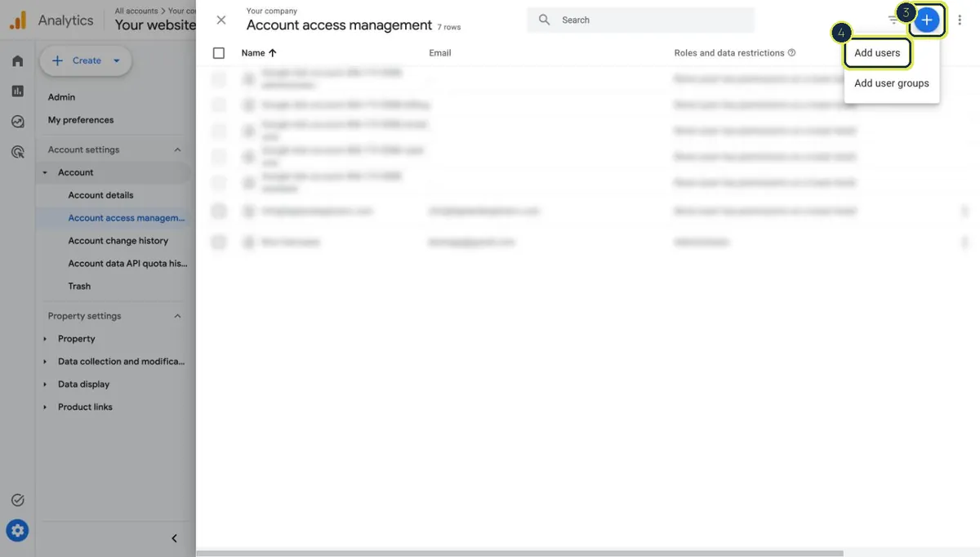The height and width of the screenshot is (557, 980).
Task: Sort by the Name column arrow
Action: 273,53
